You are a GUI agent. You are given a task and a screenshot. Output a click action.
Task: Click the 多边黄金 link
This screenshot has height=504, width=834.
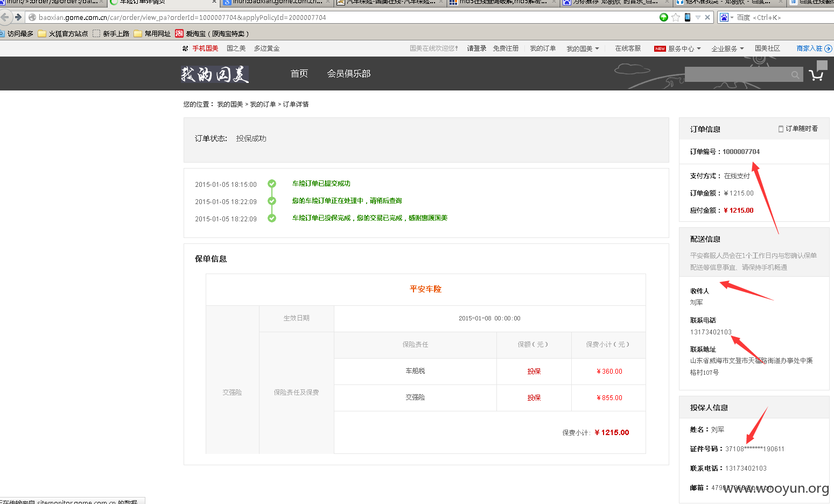pos(267,48)
